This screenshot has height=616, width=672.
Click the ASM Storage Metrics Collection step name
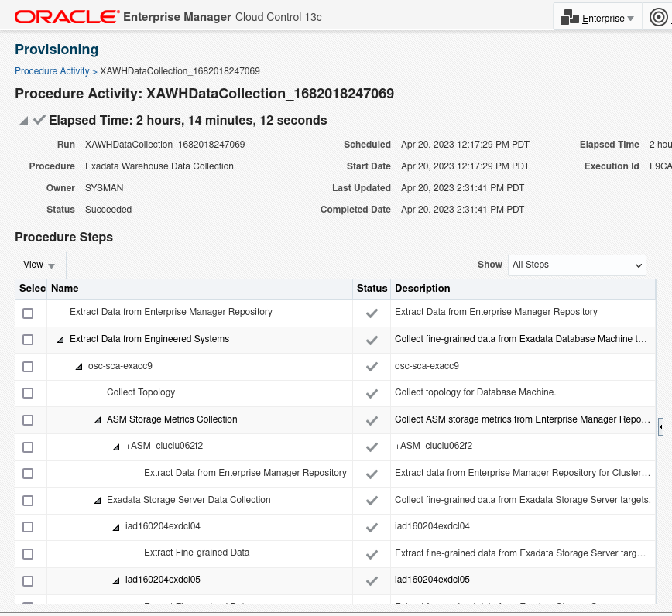click(172, 419)
